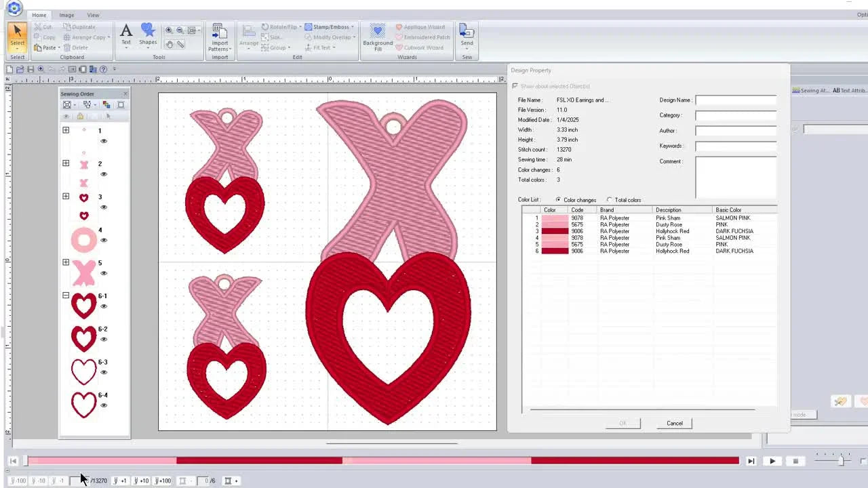
Task: Click the Send icon in the Sew group
Action: [467, 34]
